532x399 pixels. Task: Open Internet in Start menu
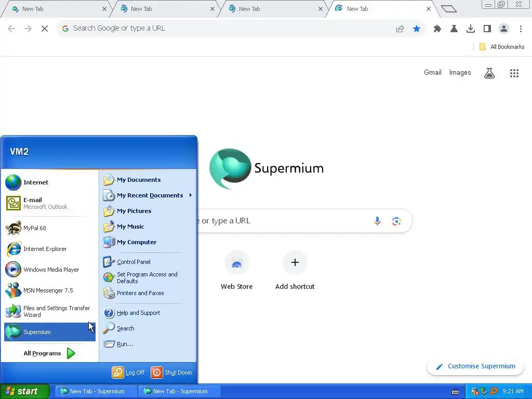coord(49,182)
